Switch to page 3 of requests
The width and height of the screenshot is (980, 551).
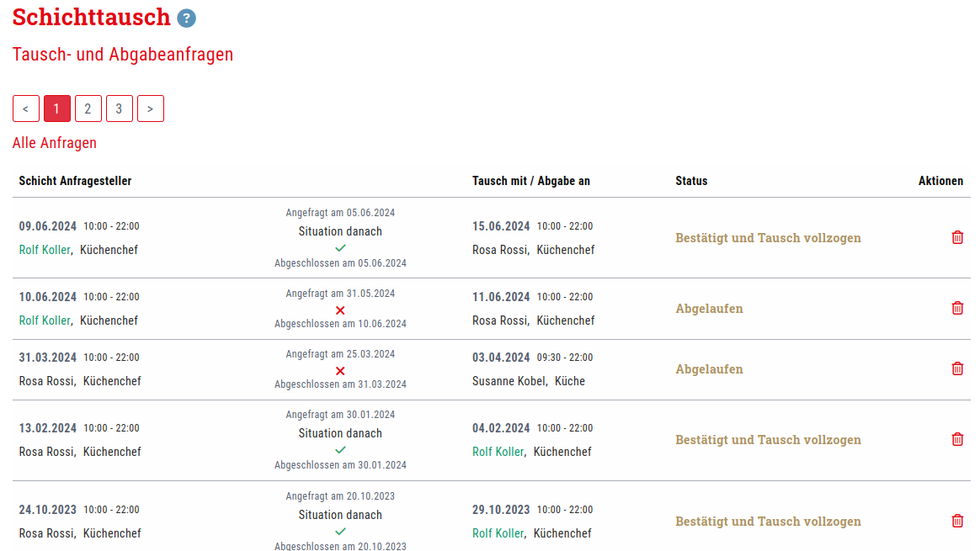tap(119, 109)
